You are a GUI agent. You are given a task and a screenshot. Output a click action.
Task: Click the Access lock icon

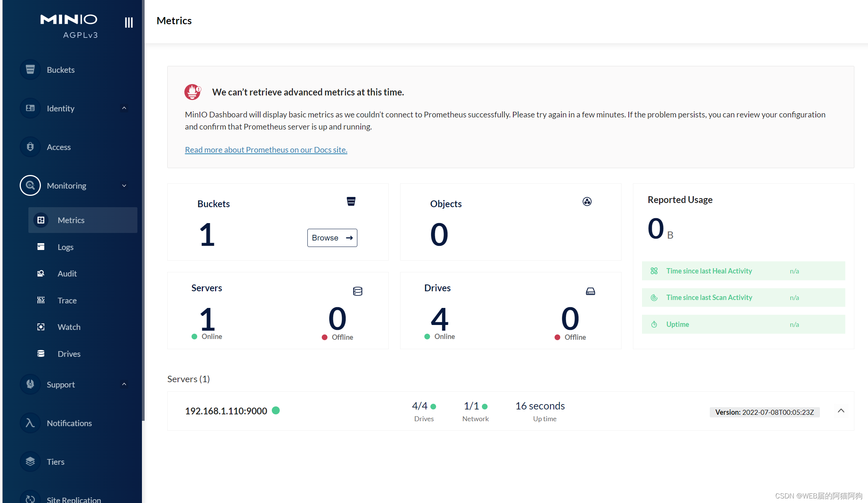click(30, 147)
